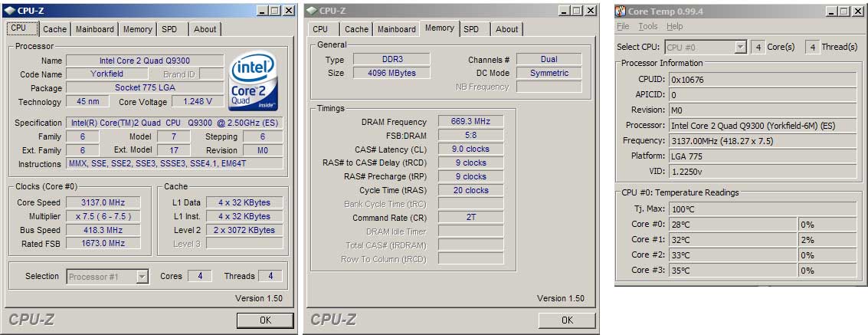
Task: Open Mainboard tab in left CPU-Z window
Action: tap(95, 29)
